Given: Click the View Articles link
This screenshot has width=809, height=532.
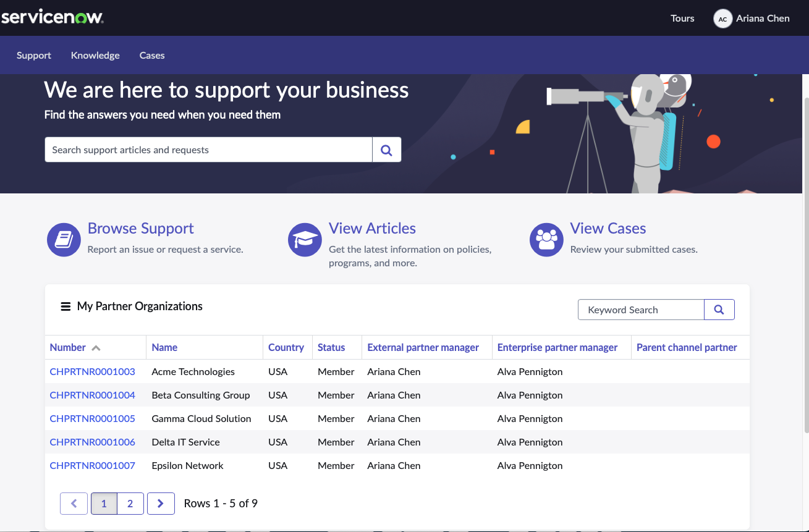Looking at the screenshot, I should [x=372, y=228].
